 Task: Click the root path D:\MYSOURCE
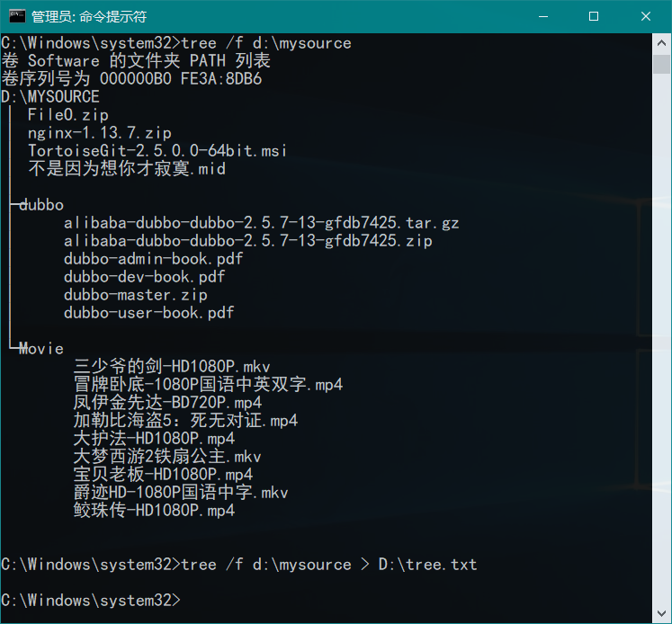[50, 97]
